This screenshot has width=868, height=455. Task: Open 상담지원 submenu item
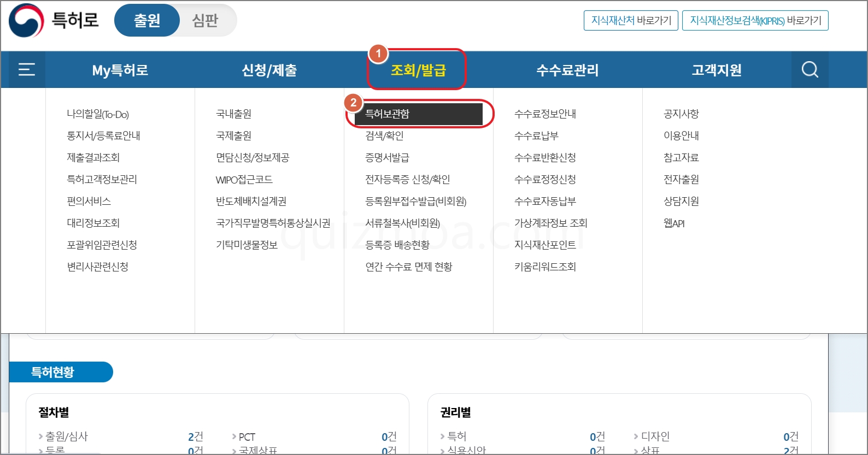click(681, 202)
